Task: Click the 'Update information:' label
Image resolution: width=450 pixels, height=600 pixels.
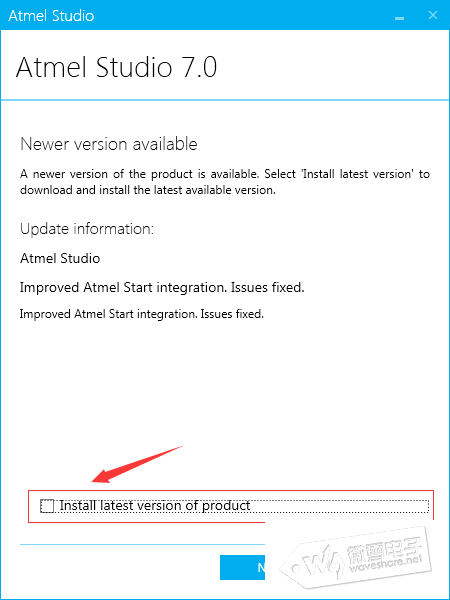Action: pos(87,229)
